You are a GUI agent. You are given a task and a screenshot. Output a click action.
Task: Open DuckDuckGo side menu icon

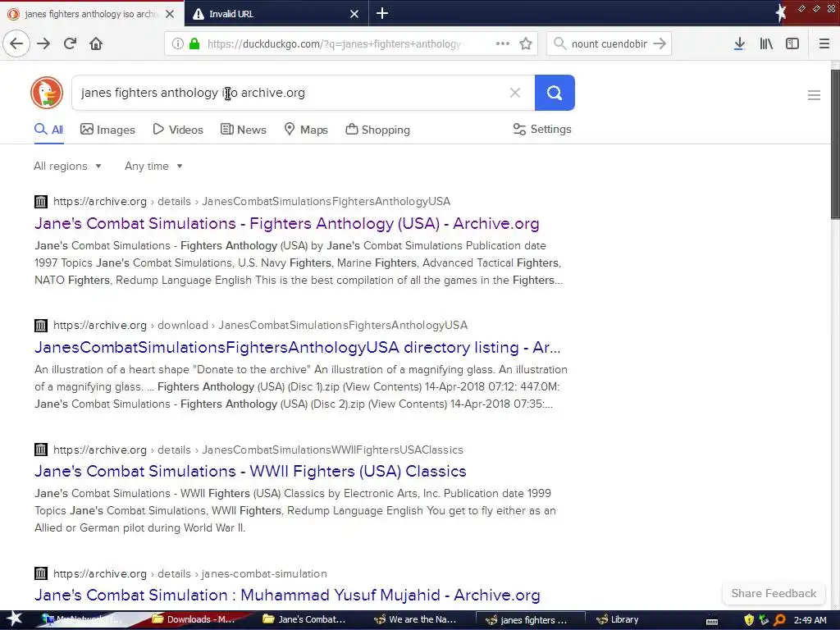814,95
